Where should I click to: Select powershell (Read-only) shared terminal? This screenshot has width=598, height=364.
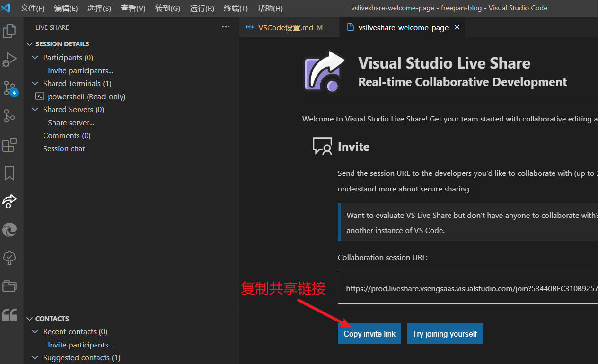[86, 96]
